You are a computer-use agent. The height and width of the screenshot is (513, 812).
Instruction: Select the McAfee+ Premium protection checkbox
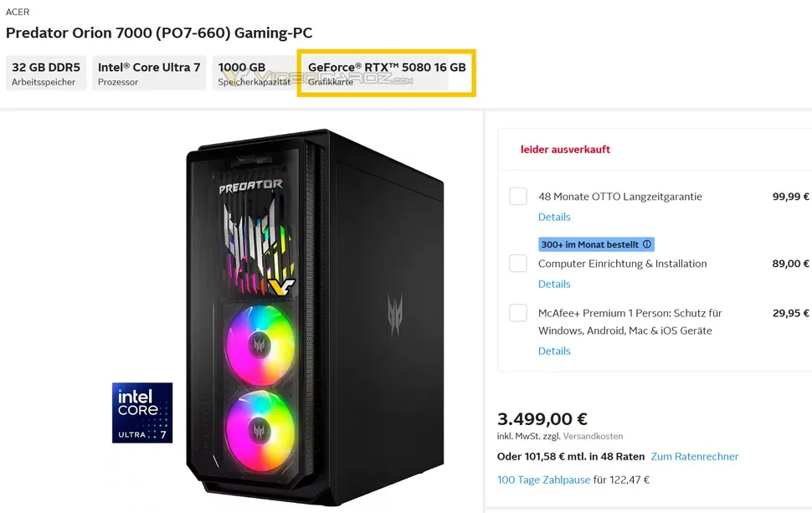tap(517, 312)
